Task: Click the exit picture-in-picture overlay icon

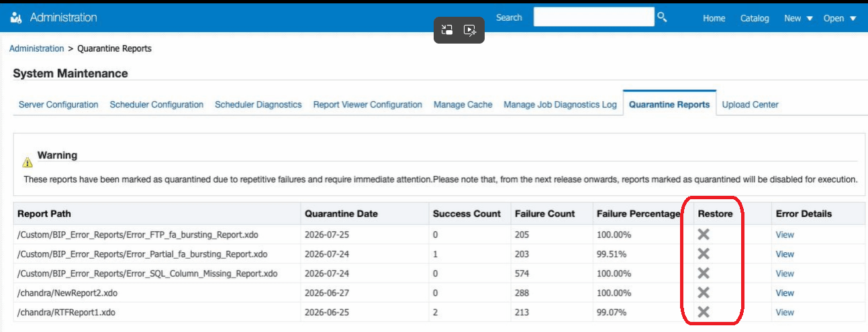Action: [447, 30]
